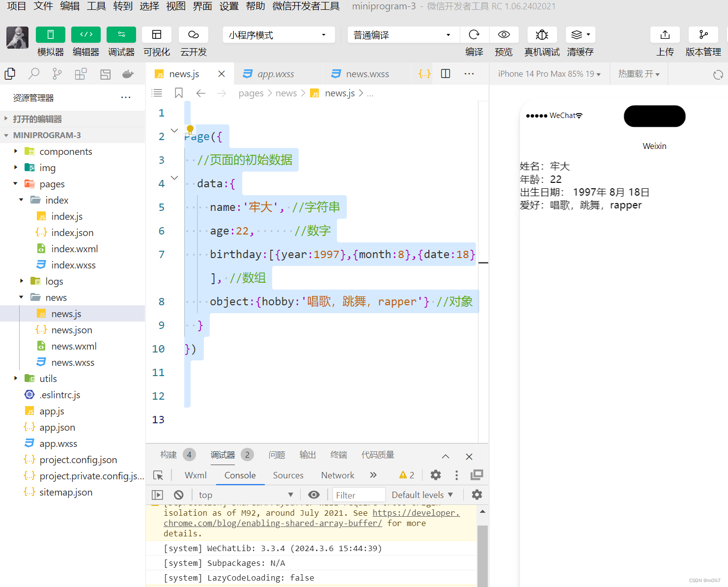Navigate back with the arrow
Screen dimensions: 728x587
[x=200, y=93]
